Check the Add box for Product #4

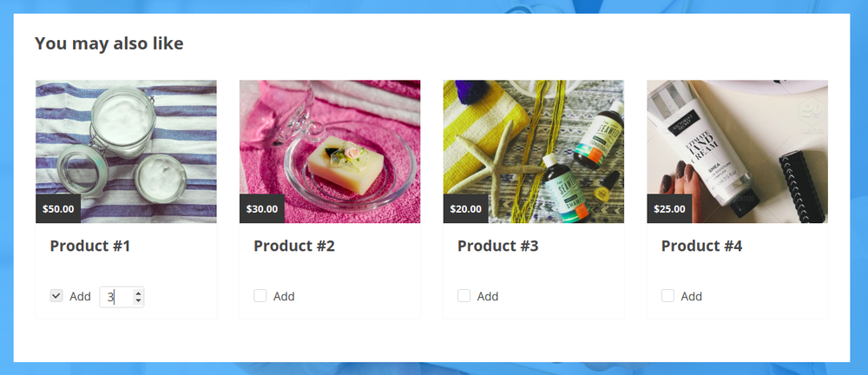point(667,296)
